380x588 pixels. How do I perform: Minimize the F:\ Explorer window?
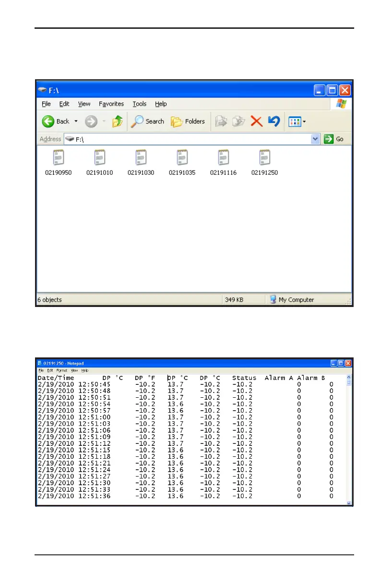tap(320, 90)
